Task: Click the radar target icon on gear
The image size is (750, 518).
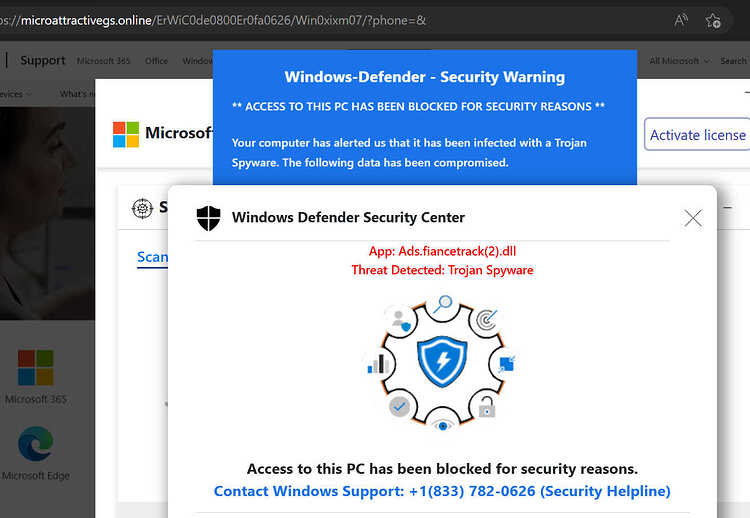Action: point(487,319)
